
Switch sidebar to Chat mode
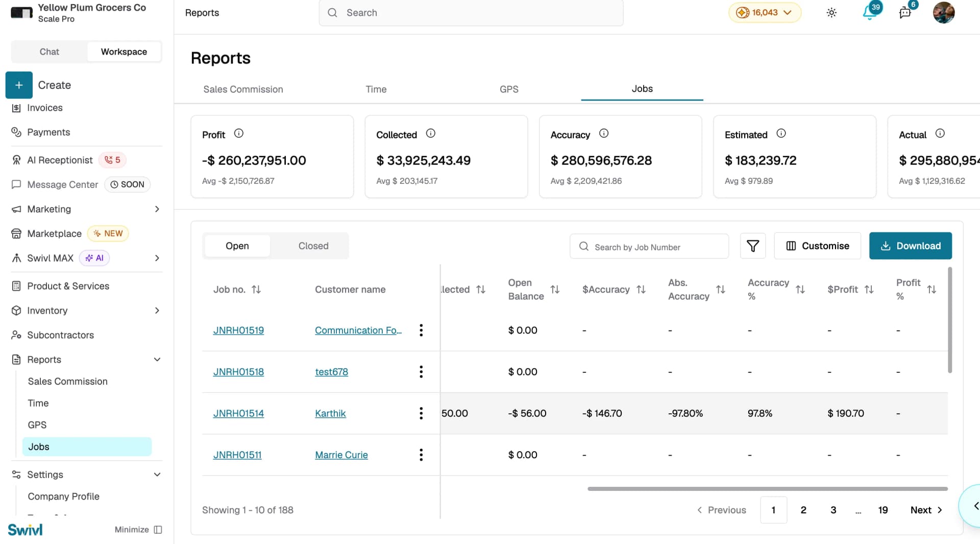click(x=49, y=52)
